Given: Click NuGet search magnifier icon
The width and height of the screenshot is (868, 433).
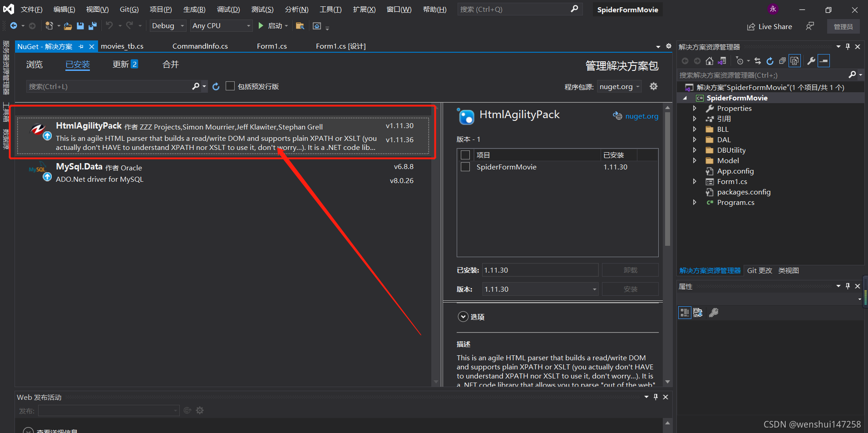Looking at the screenshot, I should click(196, 86).
